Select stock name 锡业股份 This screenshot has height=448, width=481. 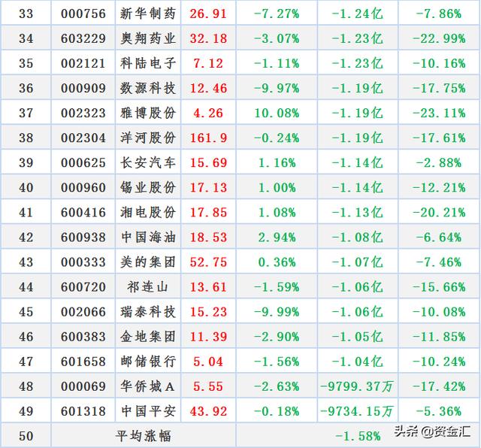[148, 188]
